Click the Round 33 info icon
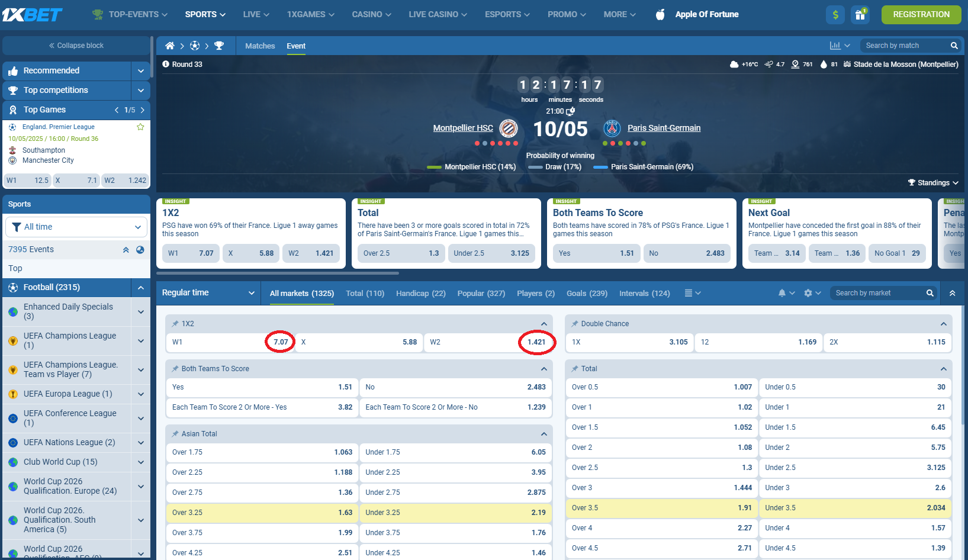The width and height of the screenshot is (968, 560). (x=166, y=64)
